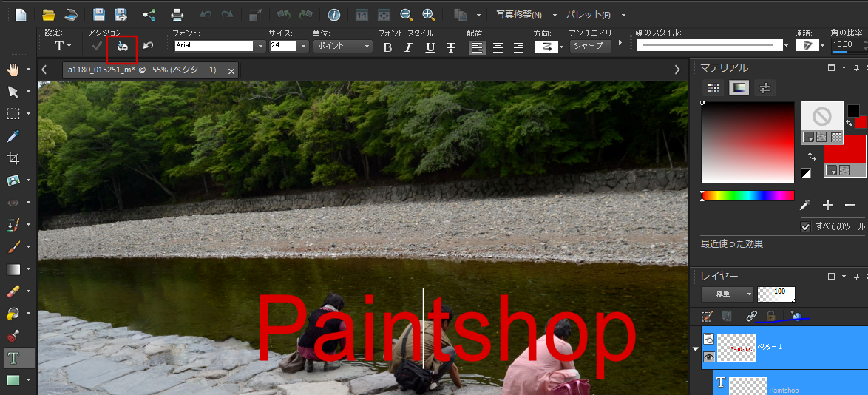Set center text alignment
868x395 pixels.
[498, 47]
